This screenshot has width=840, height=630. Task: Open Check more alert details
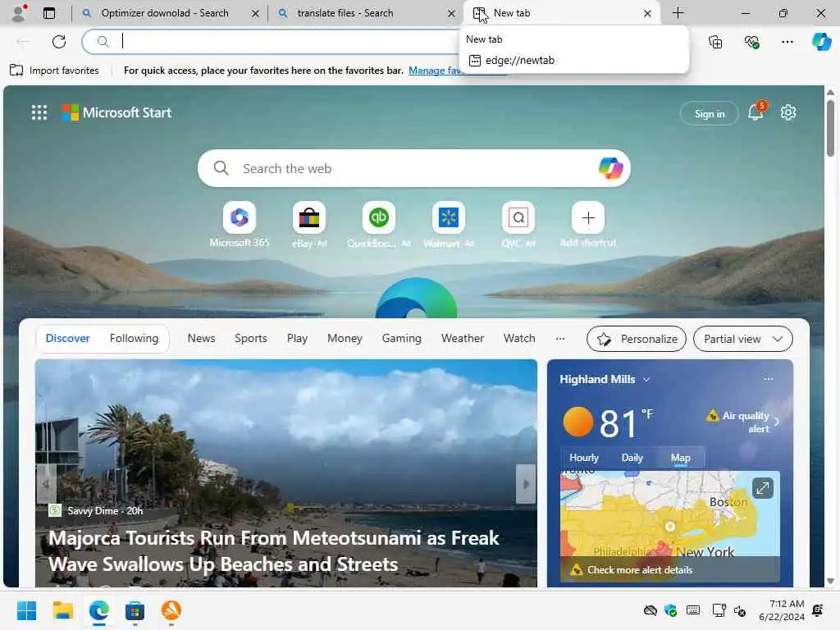640,570
